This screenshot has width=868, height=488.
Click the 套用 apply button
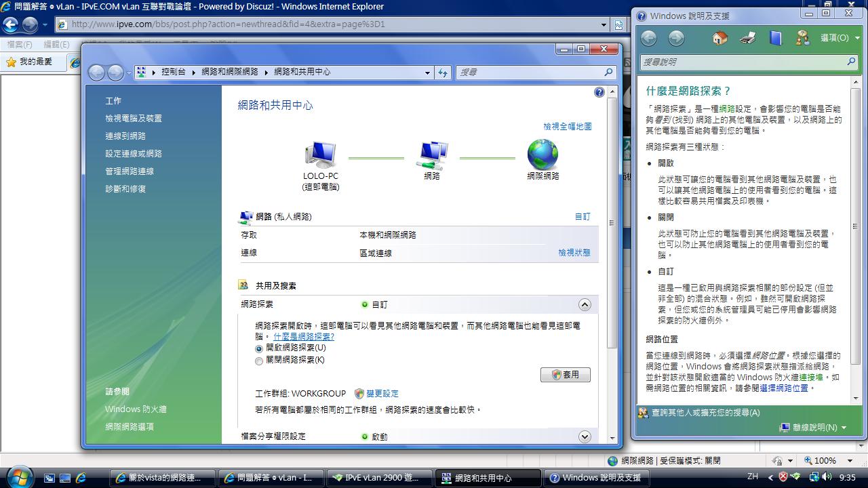coord(566,375)
